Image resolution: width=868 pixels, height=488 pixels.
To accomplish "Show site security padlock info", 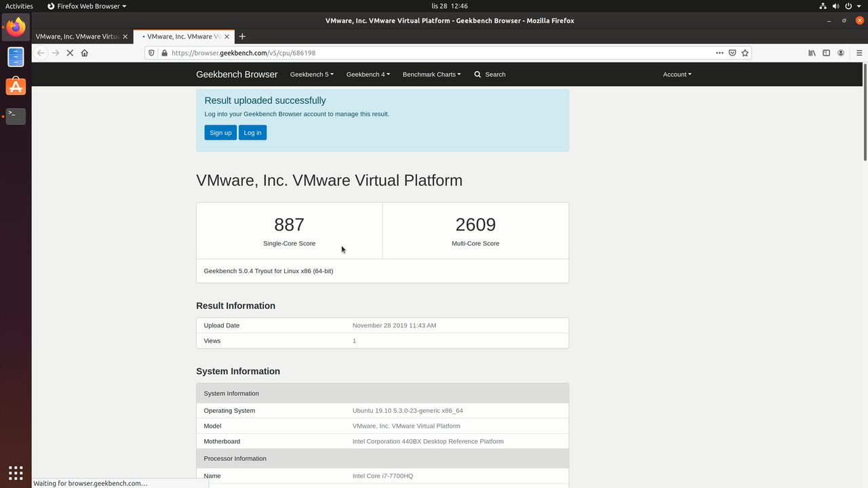I will point(164,53).
